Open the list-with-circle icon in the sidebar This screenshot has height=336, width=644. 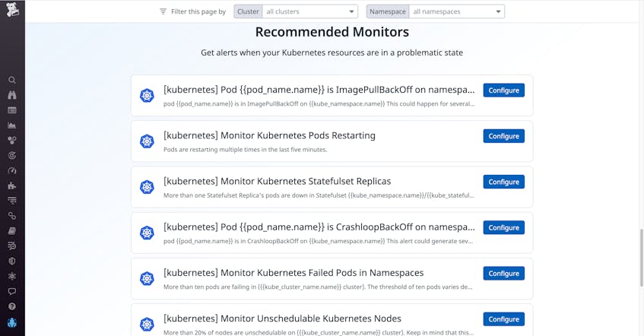tap(12, 246)
